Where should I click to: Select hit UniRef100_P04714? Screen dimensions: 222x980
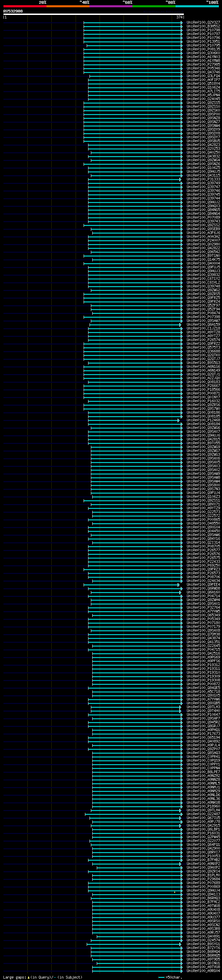pos(203,596)
